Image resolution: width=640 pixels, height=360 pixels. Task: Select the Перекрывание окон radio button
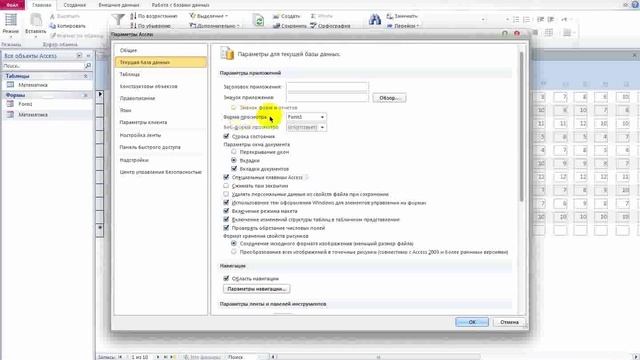(x=234, y=151)
